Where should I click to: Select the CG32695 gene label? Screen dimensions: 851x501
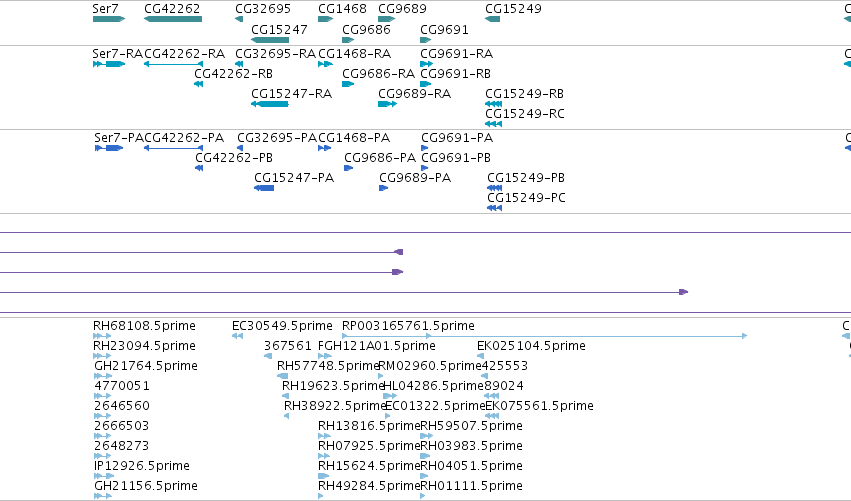pyautogui.click(x=263, y=9)
